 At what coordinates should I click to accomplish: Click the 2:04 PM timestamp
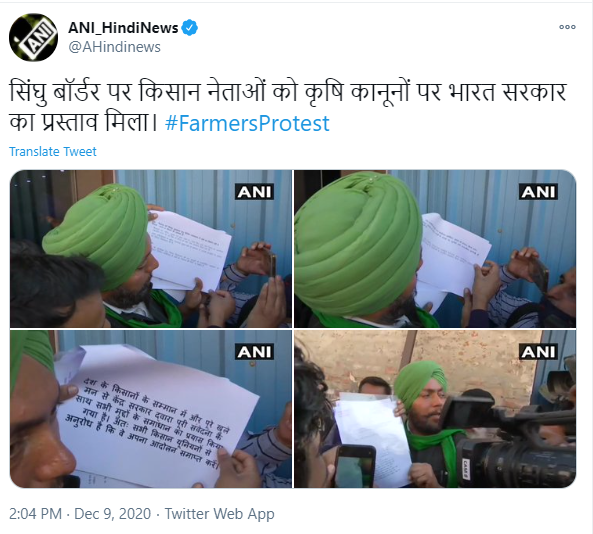(x=35, y=514)
